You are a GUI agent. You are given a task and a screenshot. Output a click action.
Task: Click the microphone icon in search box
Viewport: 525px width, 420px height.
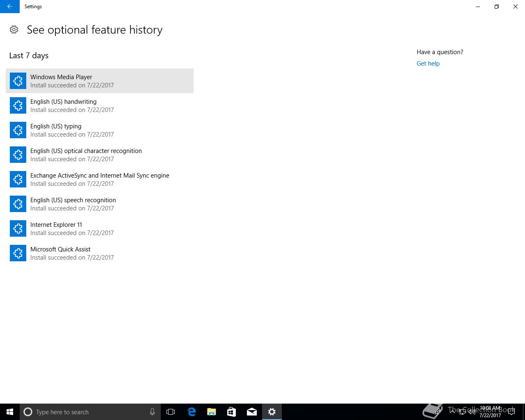[x=152, y=412]
